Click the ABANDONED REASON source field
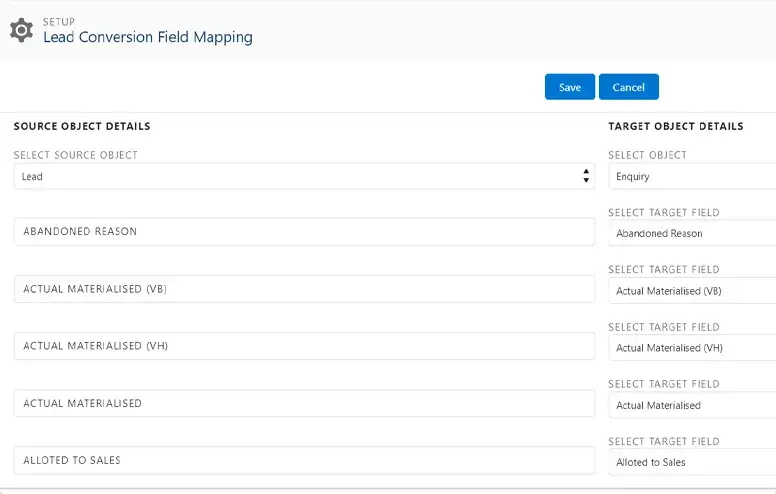The image size is (776, 494). (304, 232)
